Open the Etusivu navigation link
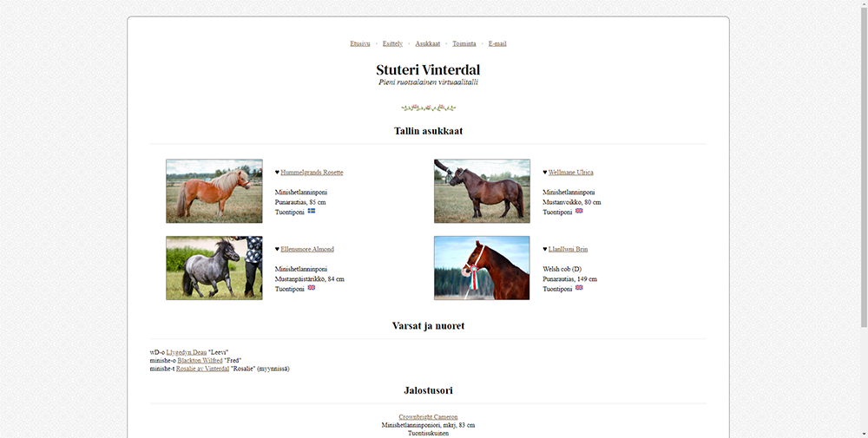This screenshot has width=868, height=438. coord(360,43)
